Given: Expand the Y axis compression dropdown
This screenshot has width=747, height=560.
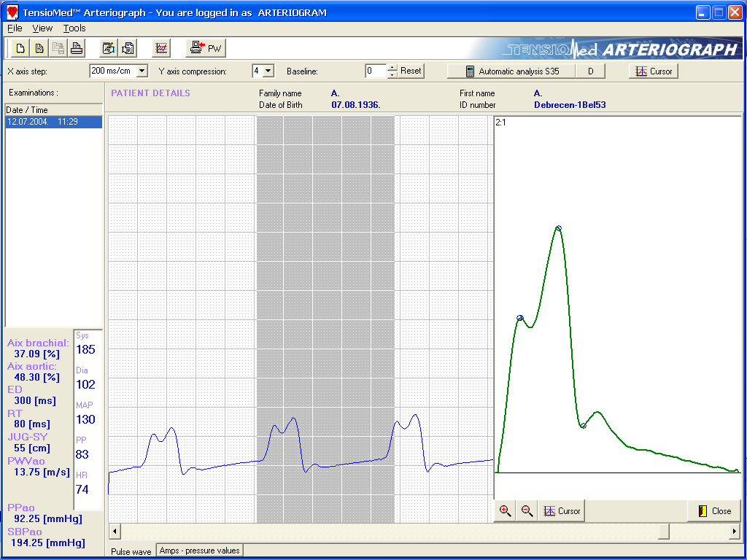Looking at the screenshot, I should tap(268, 71).
